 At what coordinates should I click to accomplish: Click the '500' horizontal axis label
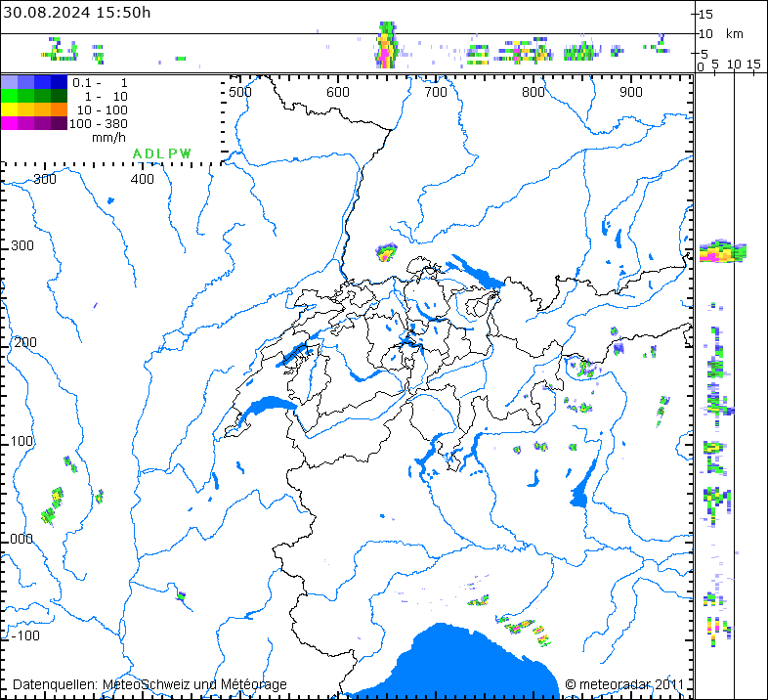(240, 92)
